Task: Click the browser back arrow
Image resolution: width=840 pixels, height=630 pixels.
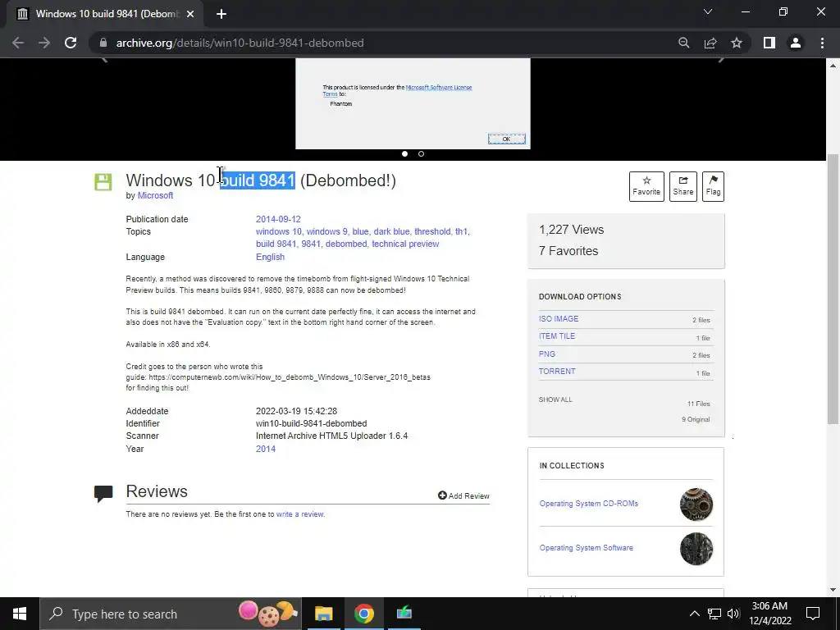Action: [18, 43]
